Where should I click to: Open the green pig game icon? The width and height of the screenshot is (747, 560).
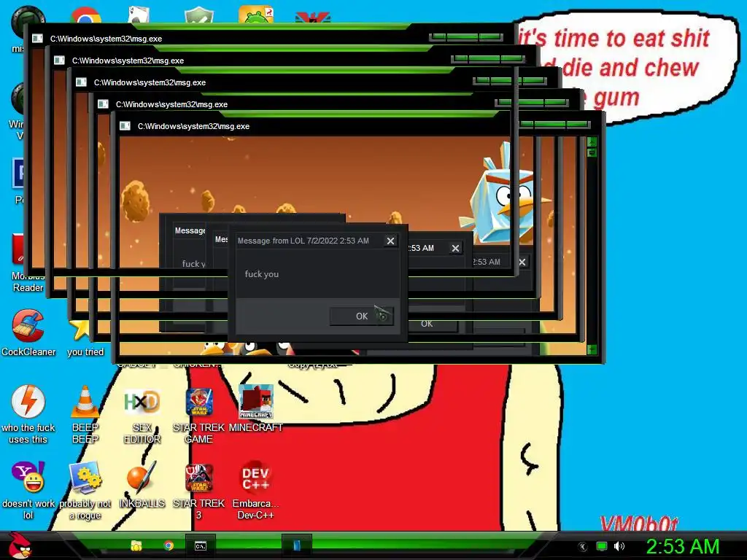(x=256, y=15)
